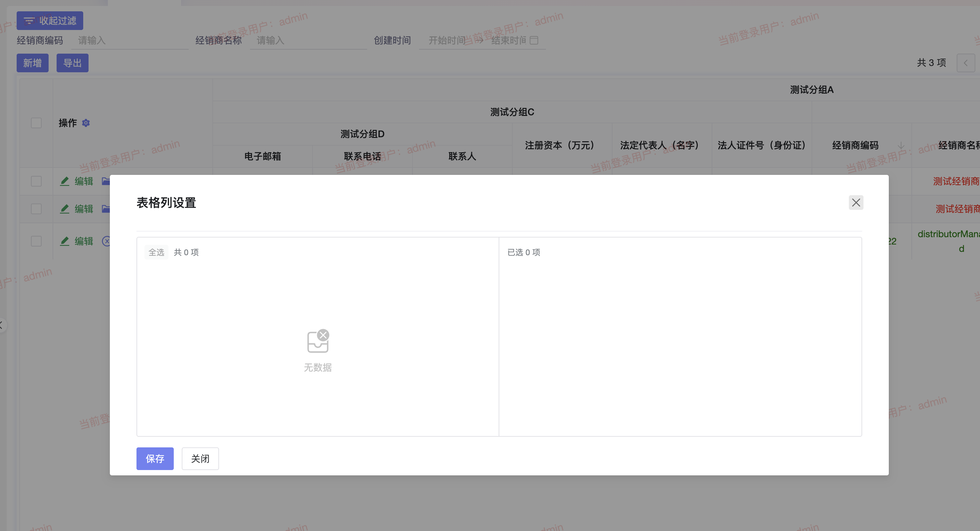Click 全选 in the column list panel

click(x=156, y=253)
